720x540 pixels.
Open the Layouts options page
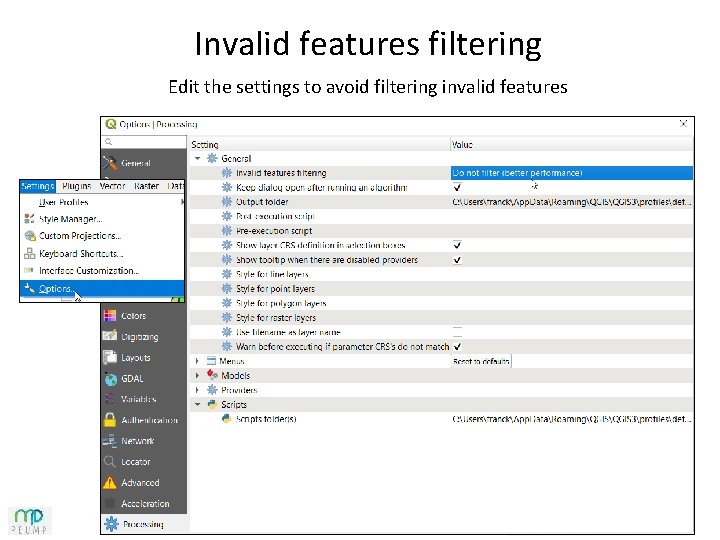coord(135,357)
